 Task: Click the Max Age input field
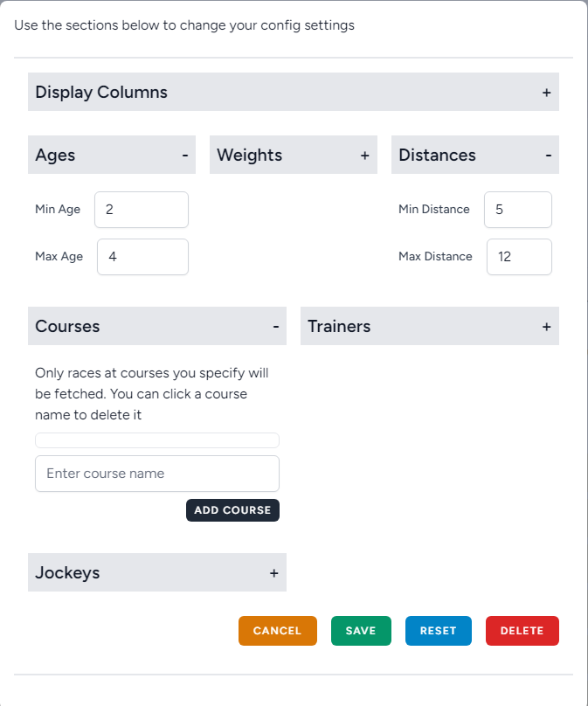142,257
